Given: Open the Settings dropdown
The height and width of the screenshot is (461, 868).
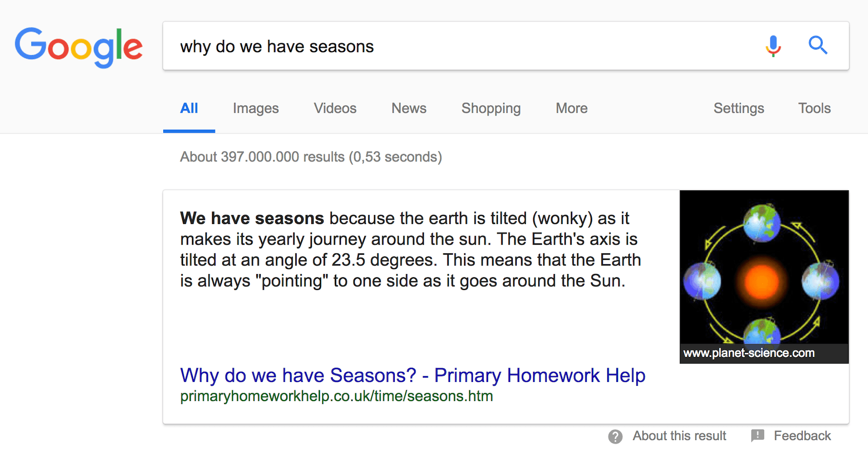Looking at the screenshot, I should point(739,108).
